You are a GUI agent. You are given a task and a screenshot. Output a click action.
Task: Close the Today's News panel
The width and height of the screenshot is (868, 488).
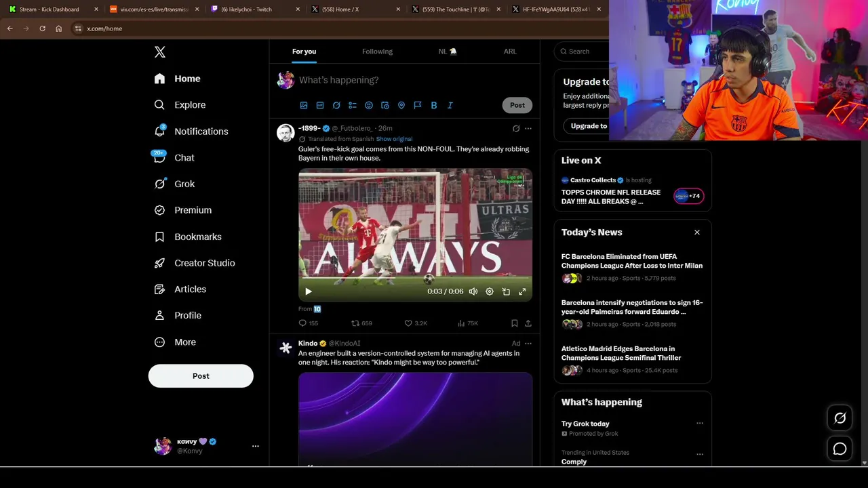pyautogui.click(x=696, y=232)
